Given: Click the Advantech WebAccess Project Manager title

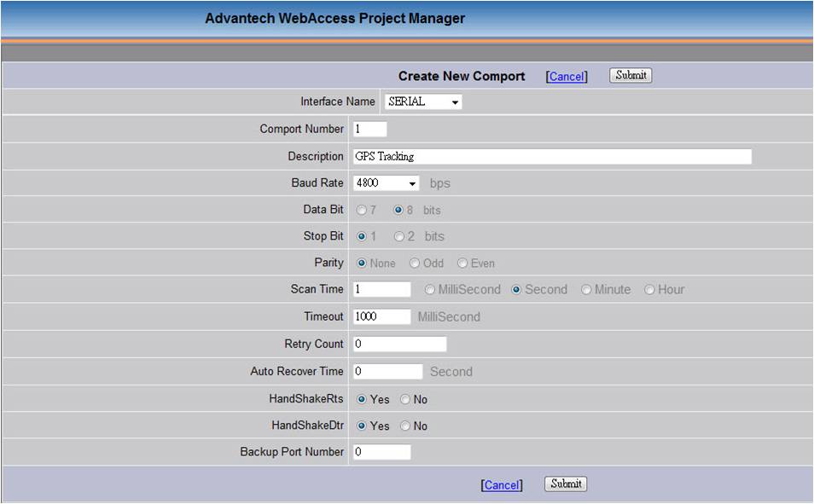Looking at the screenshot, I should coord(334,18).
